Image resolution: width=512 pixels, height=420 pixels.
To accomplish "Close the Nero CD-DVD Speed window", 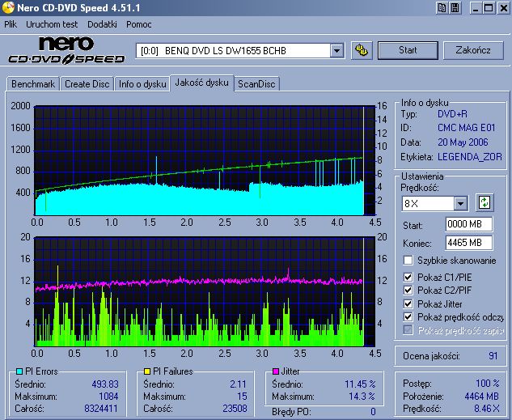I will point(504,7).
